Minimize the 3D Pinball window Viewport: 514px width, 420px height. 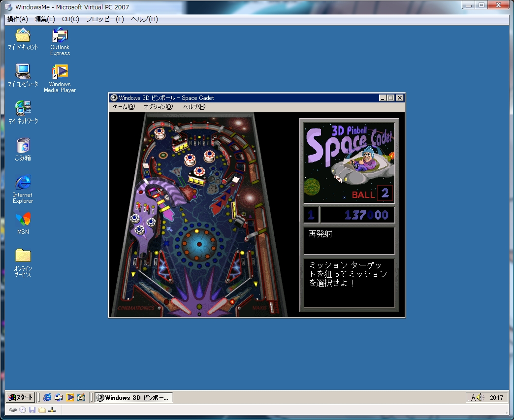pyautogui.click(x=383, y=97)
